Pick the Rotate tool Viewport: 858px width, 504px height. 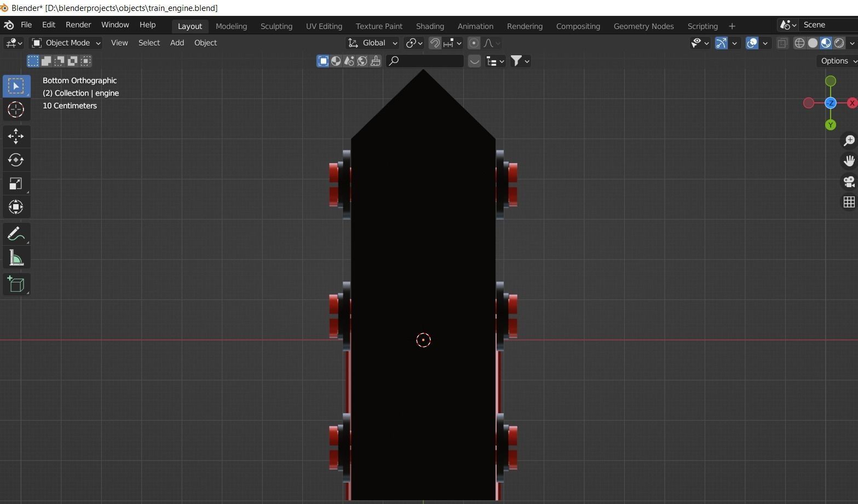click(x=16, y=160)
